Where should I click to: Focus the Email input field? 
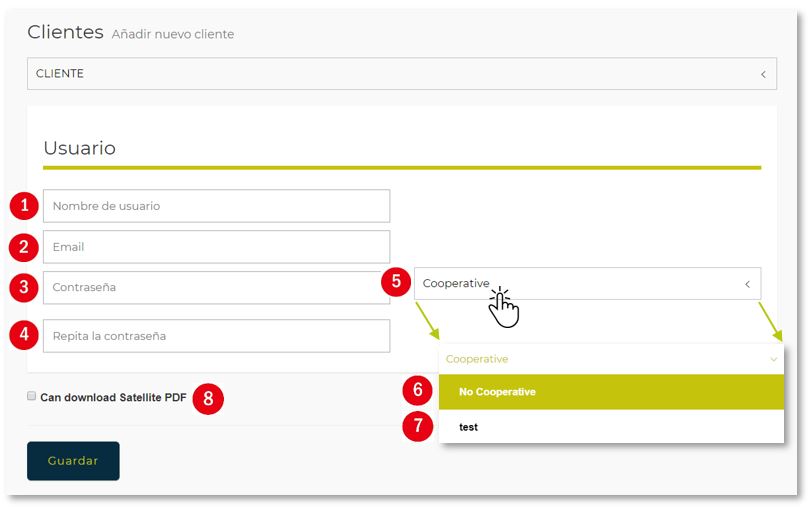216,247
